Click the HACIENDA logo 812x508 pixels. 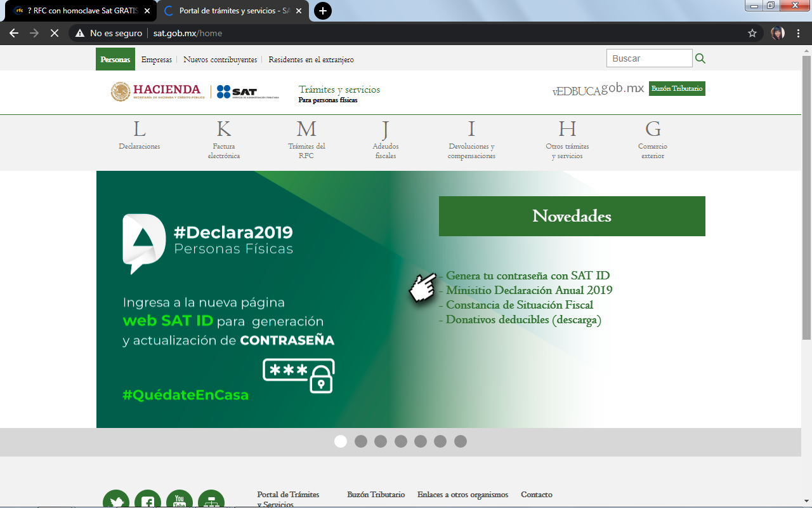(158, 92)
